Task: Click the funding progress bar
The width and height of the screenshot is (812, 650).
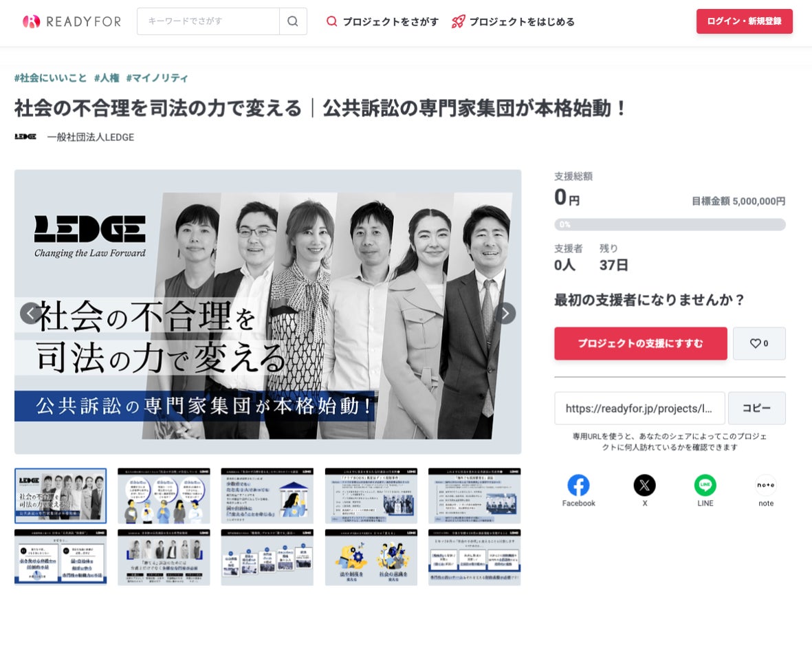Action: 670,224
